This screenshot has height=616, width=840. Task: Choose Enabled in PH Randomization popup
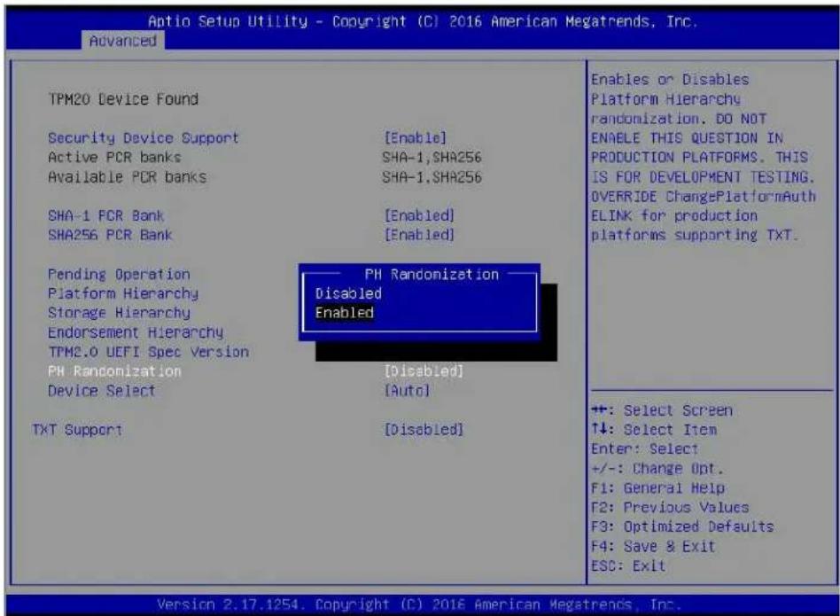(345, 313)
